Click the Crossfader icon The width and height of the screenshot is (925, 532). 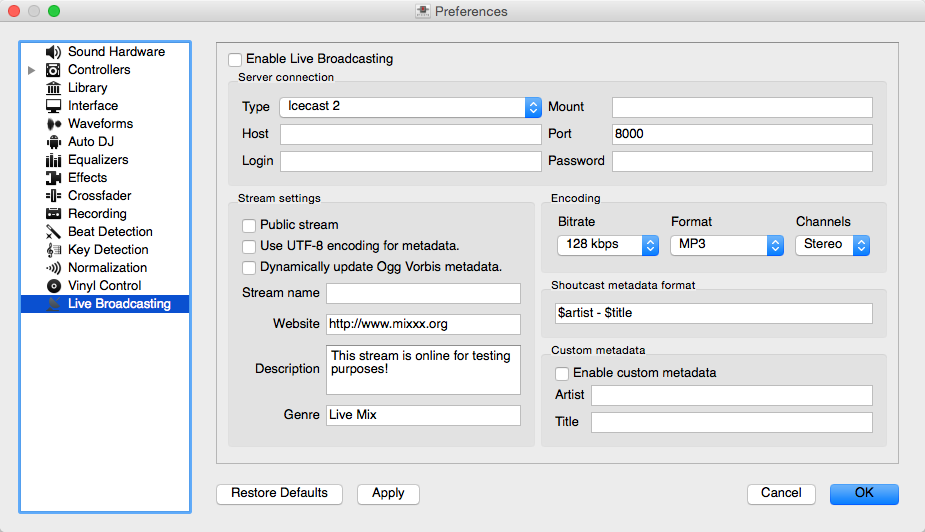click(x=54, y=196)
